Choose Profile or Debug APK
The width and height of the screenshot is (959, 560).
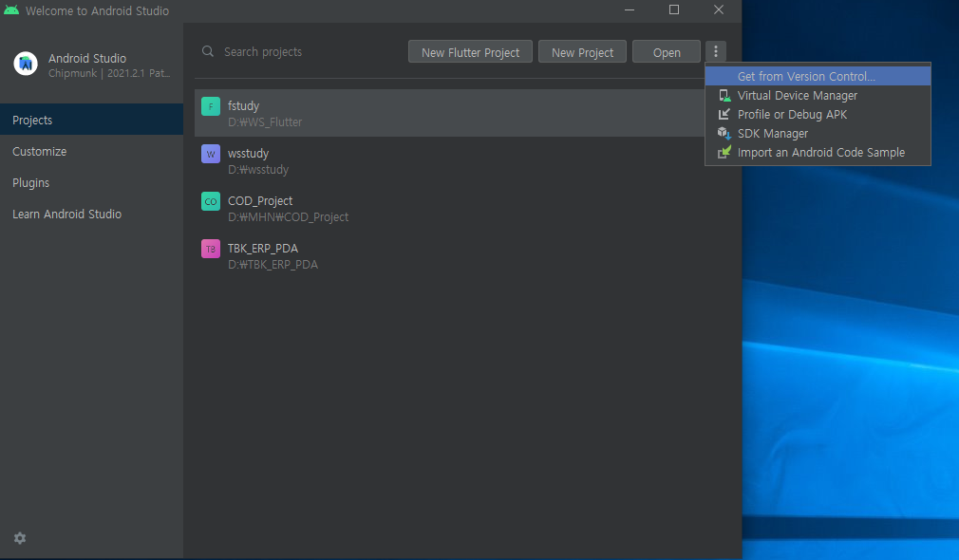coord(818,114)
